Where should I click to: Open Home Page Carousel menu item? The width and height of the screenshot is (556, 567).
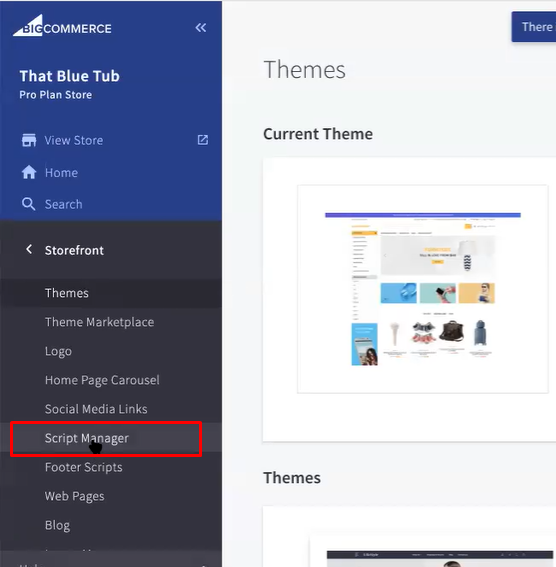point(102,380)
